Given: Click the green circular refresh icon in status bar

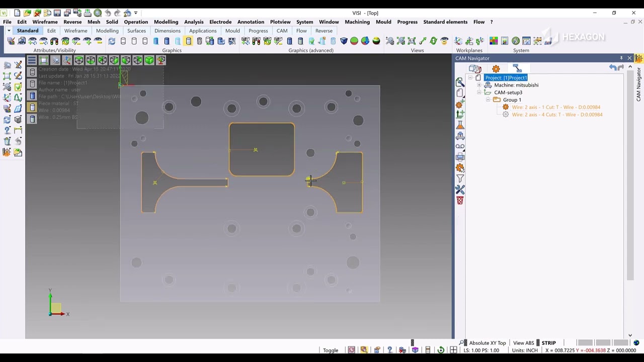Looking at the screenshot, I should coord(441,350).
